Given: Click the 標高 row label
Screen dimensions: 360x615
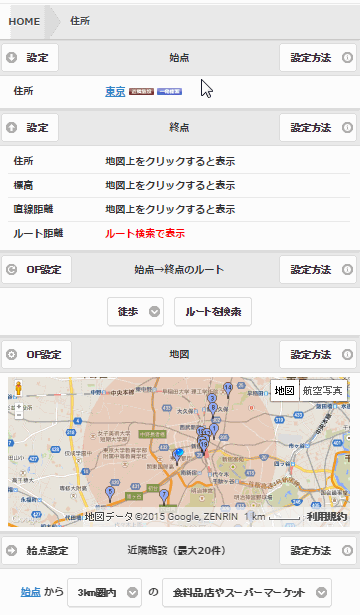Looking at the screenshot, I should pos(23,185).
